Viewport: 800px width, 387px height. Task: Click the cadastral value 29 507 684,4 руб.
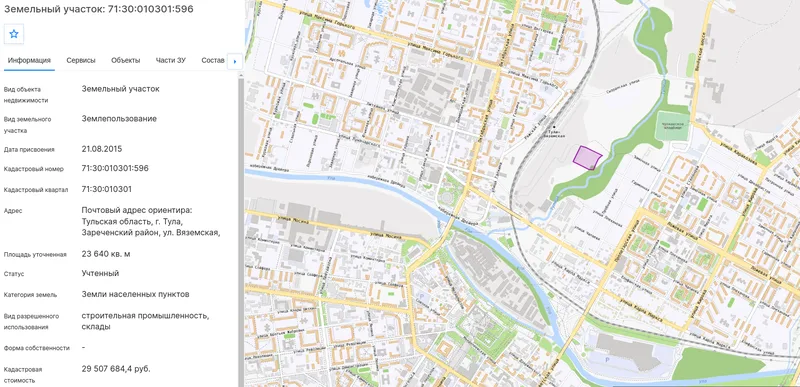tap(116, 369)
